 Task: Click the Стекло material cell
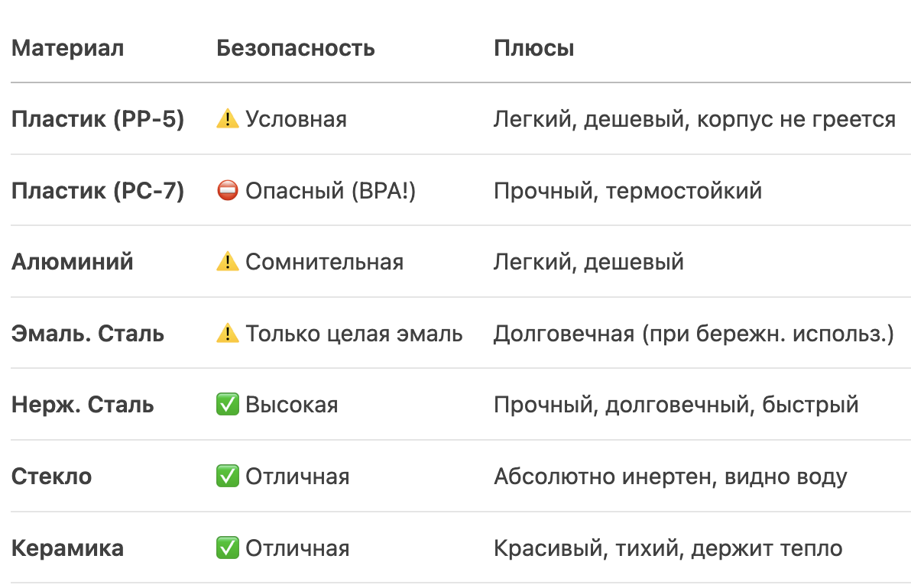52,477
